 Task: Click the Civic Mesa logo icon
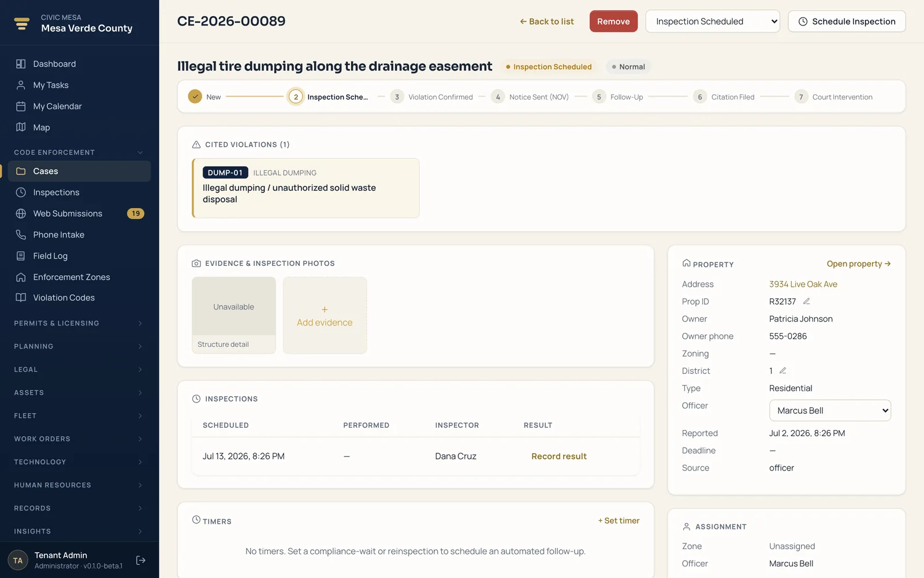click(x=22, y=23)
